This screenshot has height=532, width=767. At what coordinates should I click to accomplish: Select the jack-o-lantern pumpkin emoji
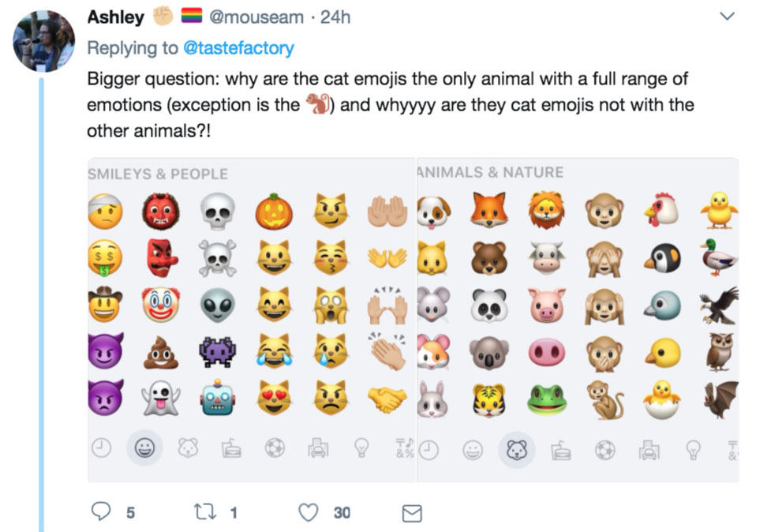pos(274,212)
